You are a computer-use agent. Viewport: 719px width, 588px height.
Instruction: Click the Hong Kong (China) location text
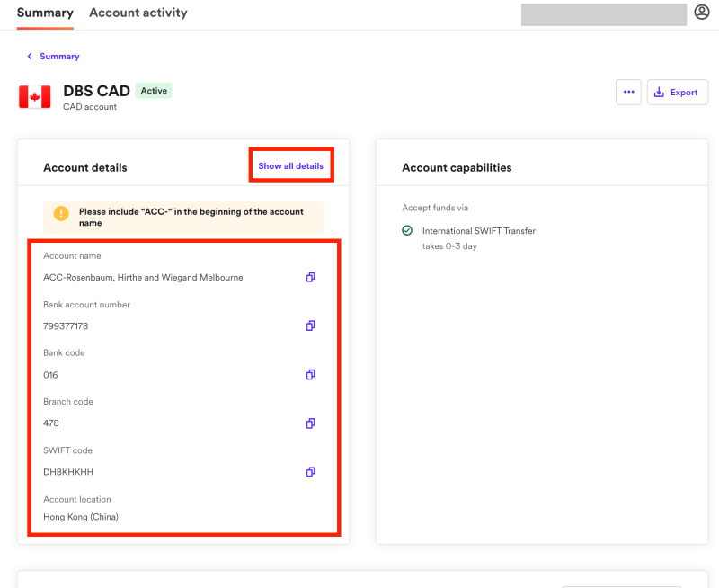point(81,517)
